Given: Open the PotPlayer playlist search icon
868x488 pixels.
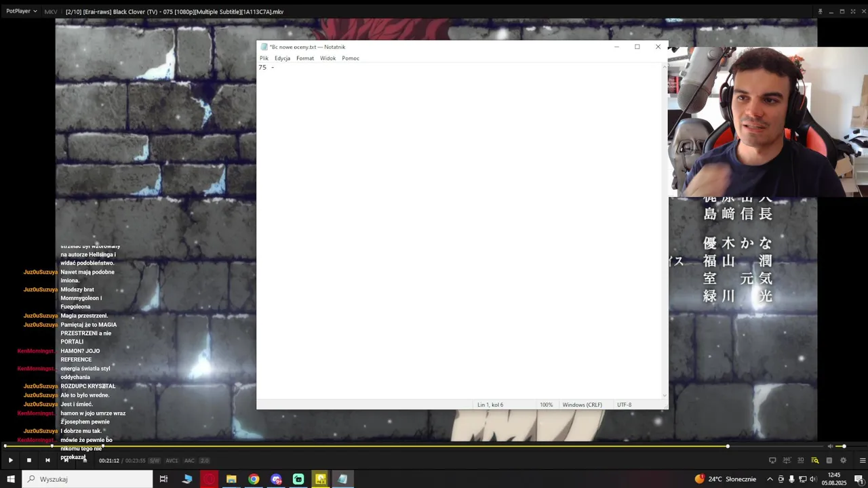Looking at the screenshot, I should pyautogui.click(x=815, y=460).
